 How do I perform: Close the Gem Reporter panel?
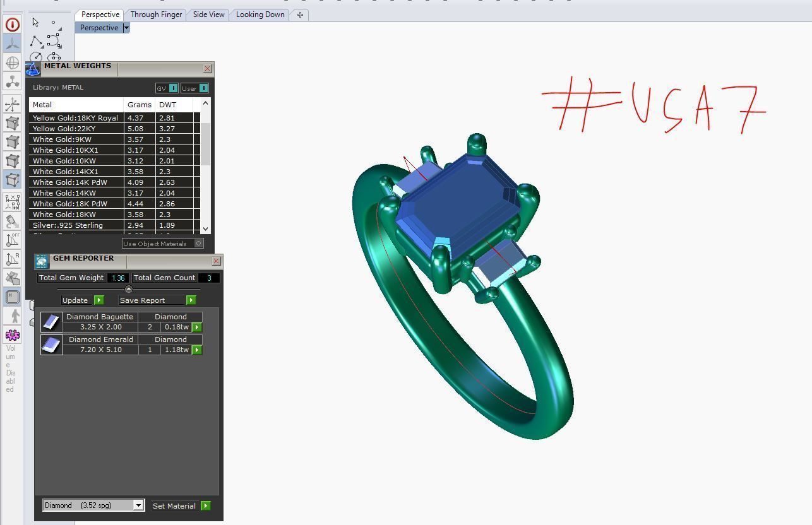pyautogui.click(x=217, y=261)
